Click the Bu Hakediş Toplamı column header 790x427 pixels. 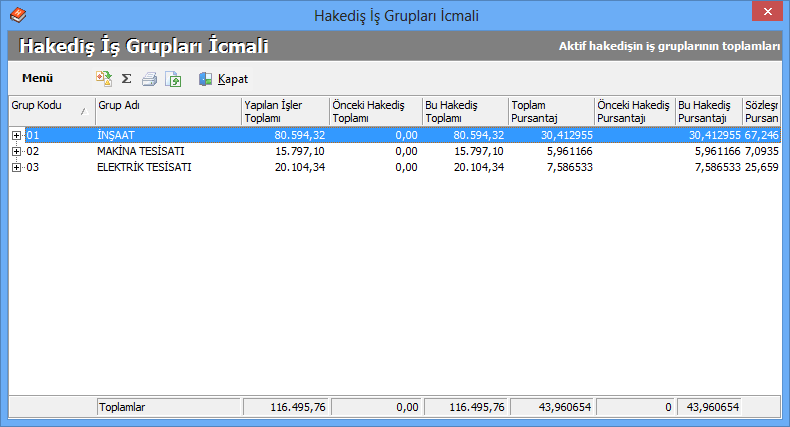[x=465, y=110]
